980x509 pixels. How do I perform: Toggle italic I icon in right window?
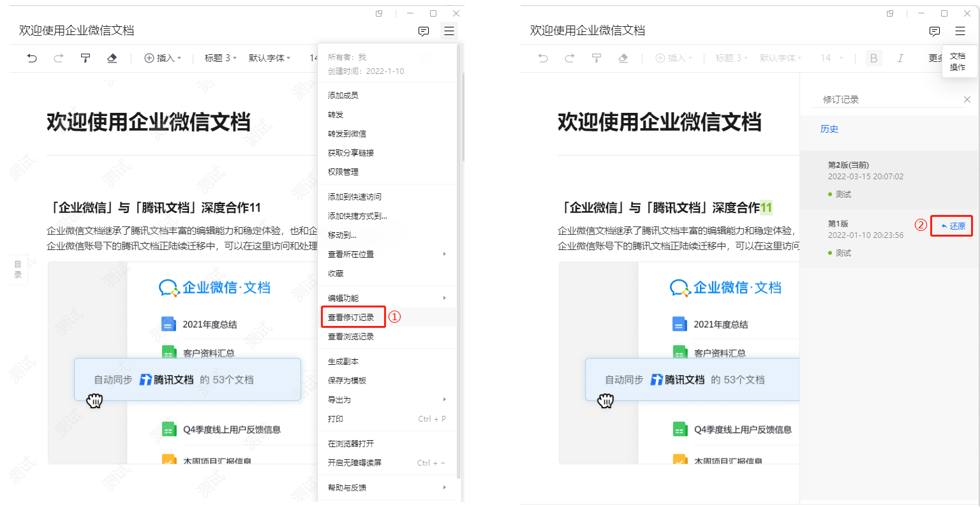(x=900, y=58)
